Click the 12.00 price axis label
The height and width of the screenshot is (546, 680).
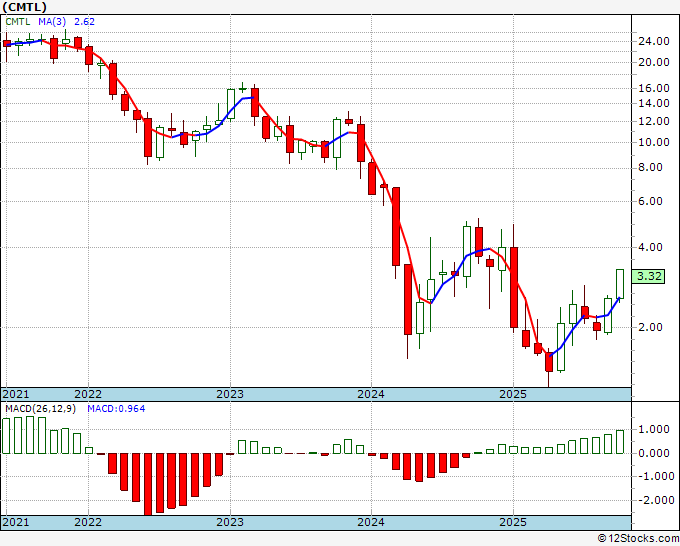(x=654, y=121)
